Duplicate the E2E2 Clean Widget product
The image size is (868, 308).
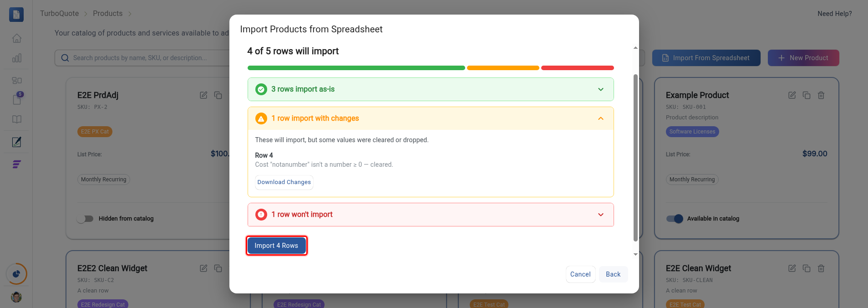point(218,268)
